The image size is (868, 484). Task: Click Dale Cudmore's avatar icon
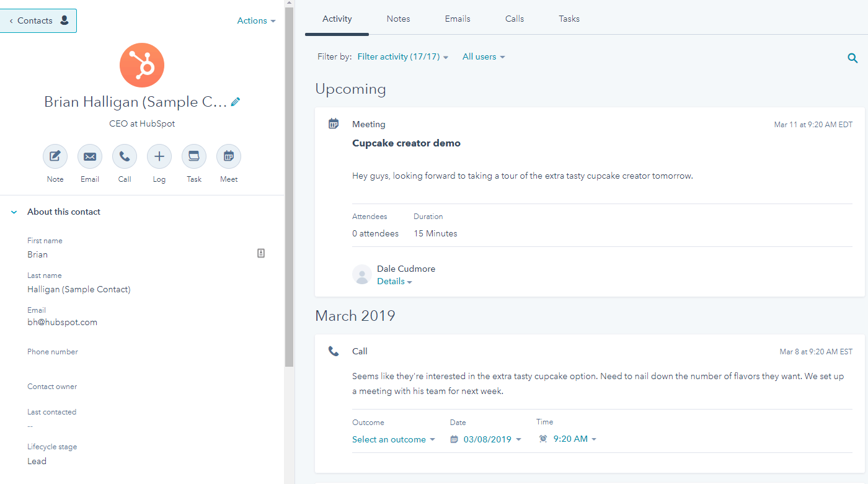pyautogui.click(x=362, y=274)
